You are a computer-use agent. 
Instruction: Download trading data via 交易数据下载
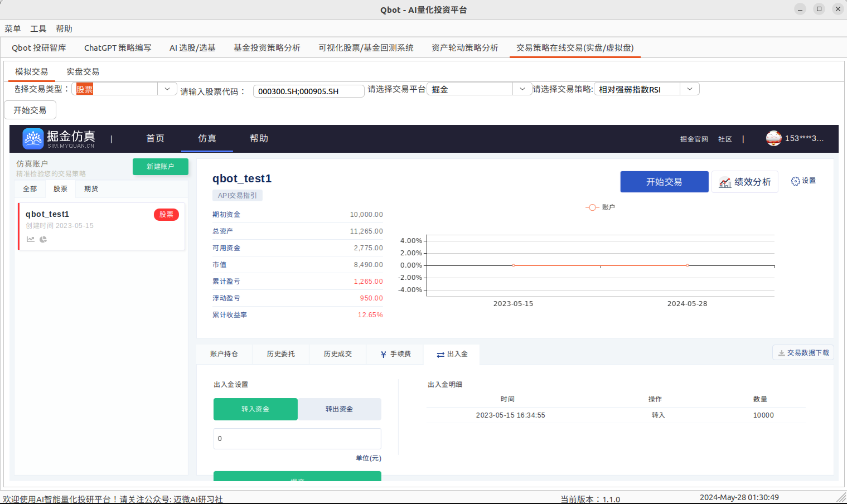tap(803, 352)
